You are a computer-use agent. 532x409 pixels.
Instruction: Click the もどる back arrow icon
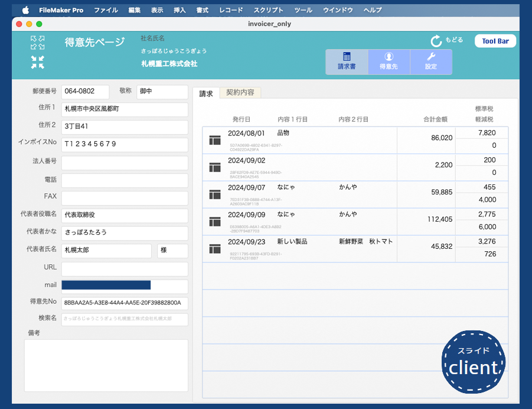pyautogui.click(x=436, y=41)
